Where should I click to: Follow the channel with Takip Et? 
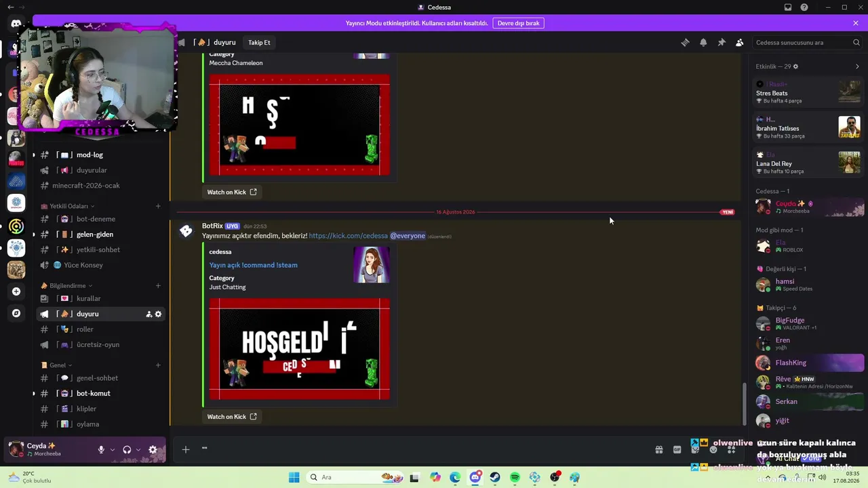pos(259,43)
